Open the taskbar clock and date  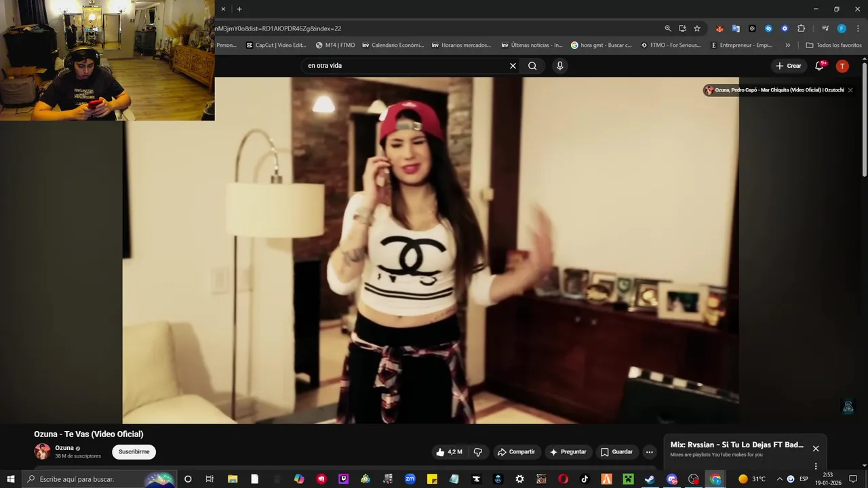pos(828,479)
